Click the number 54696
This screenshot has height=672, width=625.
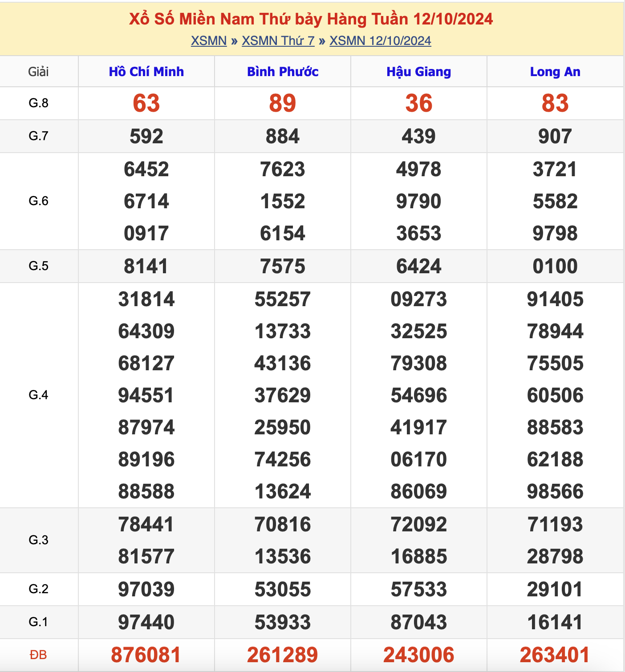pyautogui.click(x=419, y=395)
